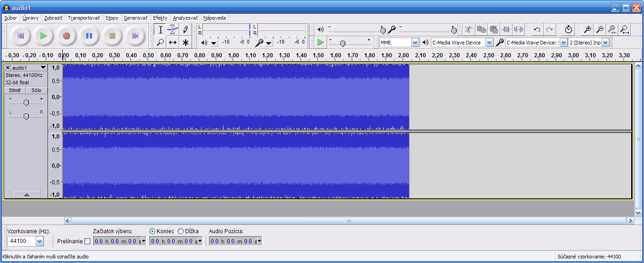Expand the Vzorkovanie sample rate dropdown
Image resolution: width=644 pixels, height=263 pixels.
coord(39,241)
